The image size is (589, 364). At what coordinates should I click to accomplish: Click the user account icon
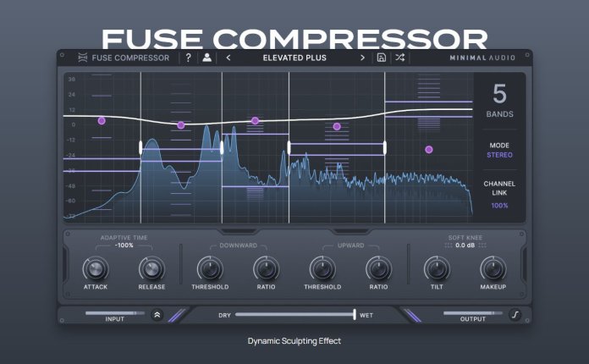click(x=207, y=58)
